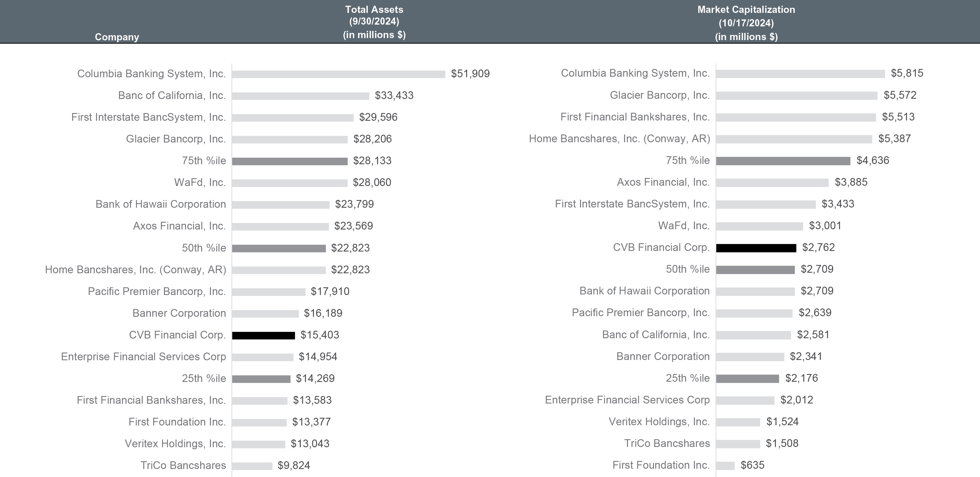Select the 25th %ile label beside $14,269
The width and height of the screenshot is (980, 477).
(203, 378)
